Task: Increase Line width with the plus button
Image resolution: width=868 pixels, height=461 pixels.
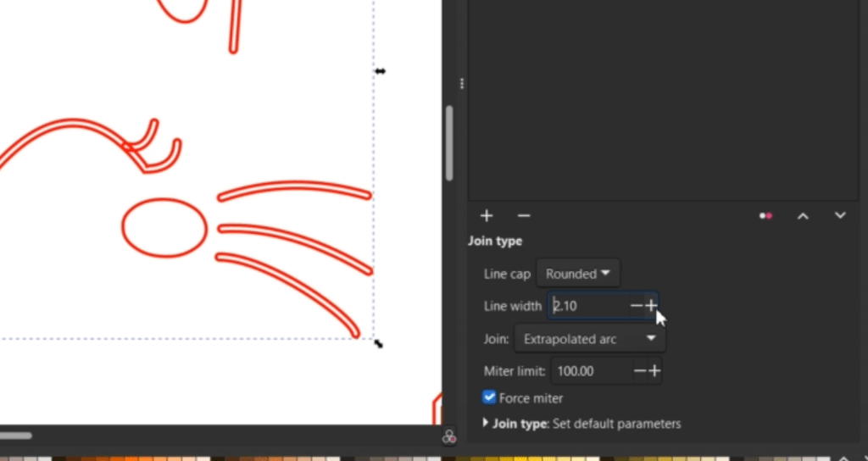Action: point(651,305)
